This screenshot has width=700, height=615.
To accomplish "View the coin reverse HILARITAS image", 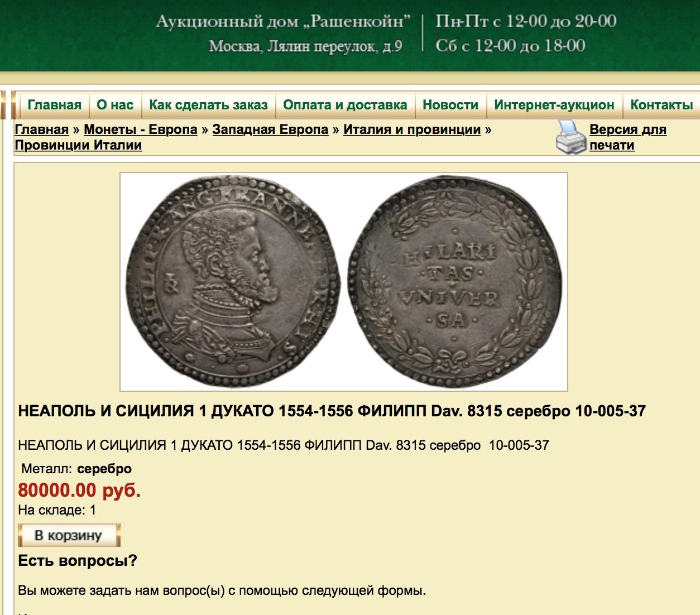I will (x=455, y=282).
